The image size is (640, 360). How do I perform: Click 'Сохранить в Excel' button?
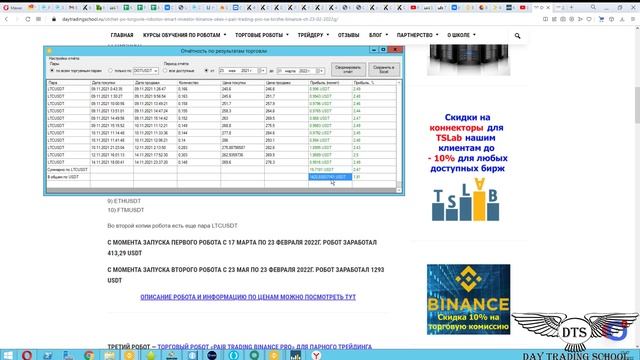[x=383, y=69]
